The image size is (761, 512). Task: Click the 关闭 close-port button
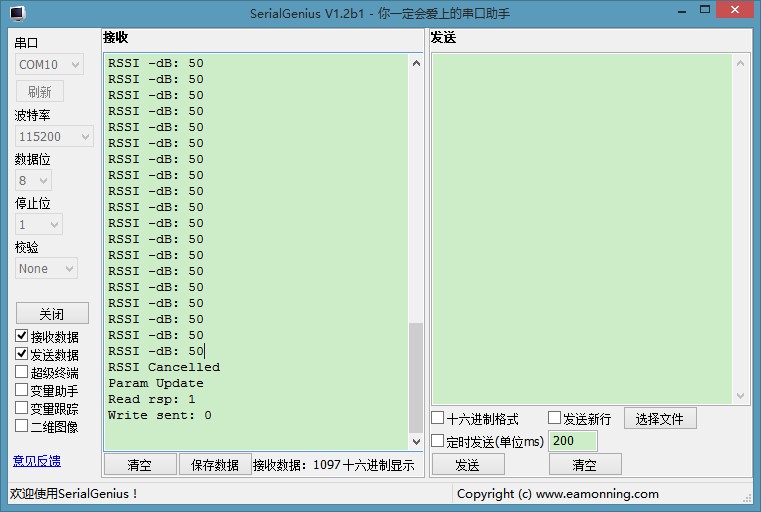click(x=52, y=314)
